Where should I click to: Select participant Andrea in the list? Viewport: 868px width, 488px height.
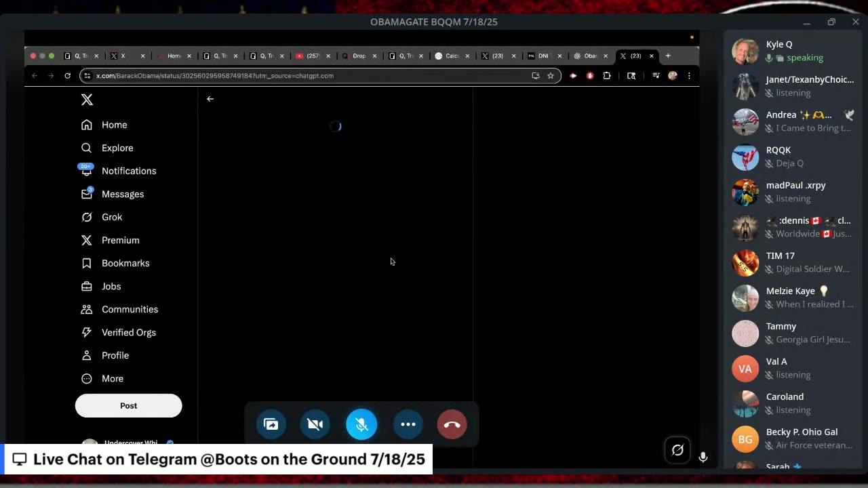click(x=793, y=121)
